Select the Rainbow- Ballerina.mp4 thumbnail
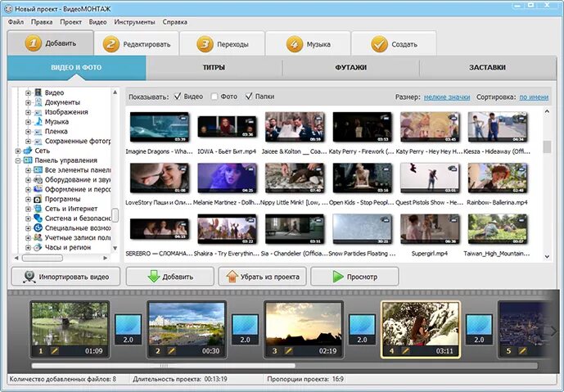Viewport: 564px width, 392px height. point(498,178)
